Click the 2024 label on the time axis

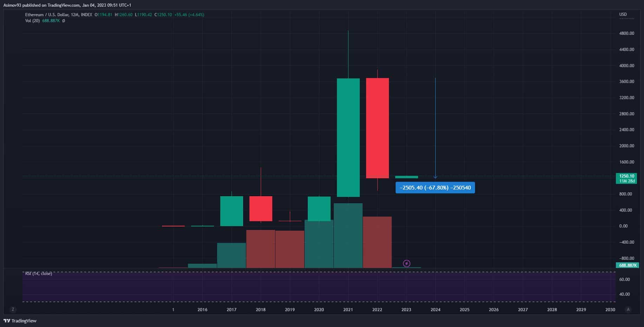coord(435,310)
